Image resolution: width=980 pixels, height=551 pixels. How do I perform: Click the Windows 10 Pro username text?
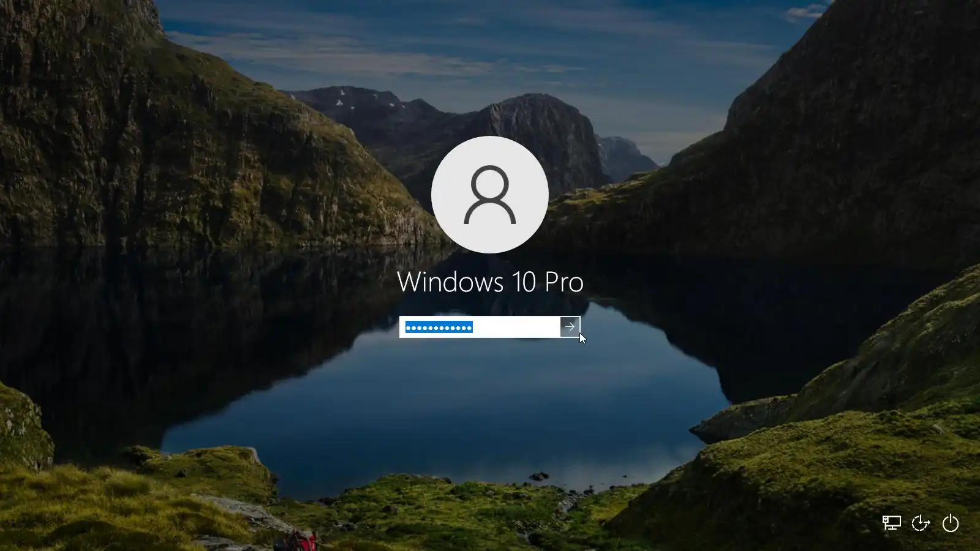coord(490,282)
